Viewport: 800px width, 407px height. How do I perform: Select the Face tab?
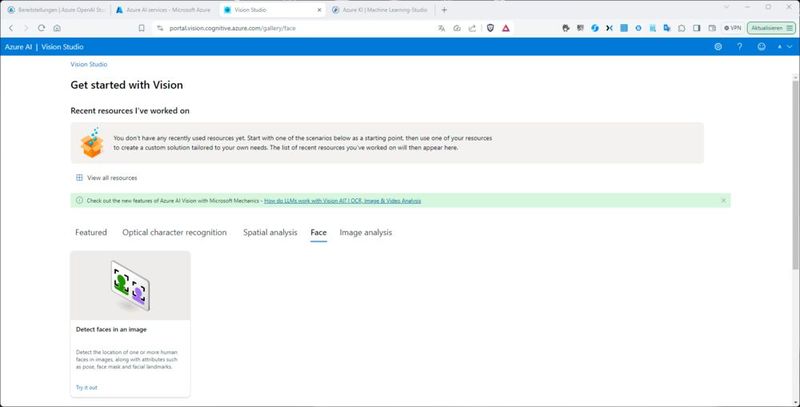[318, 233]
